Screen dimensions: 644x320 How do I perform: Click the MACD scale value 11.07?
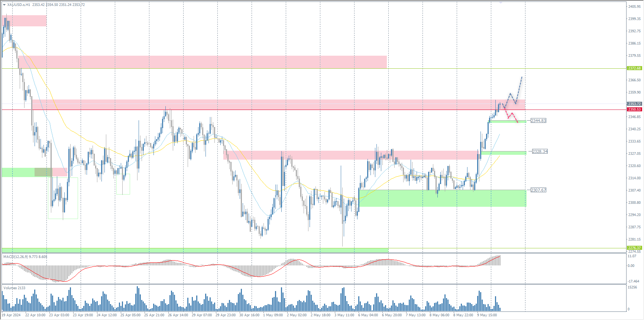coord(632,256)
